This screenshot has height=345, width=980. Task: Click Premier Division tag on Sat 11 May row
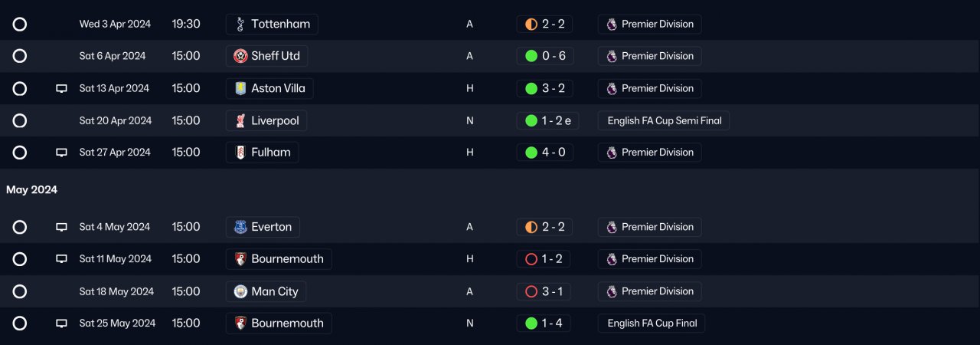tap(649, 259)
